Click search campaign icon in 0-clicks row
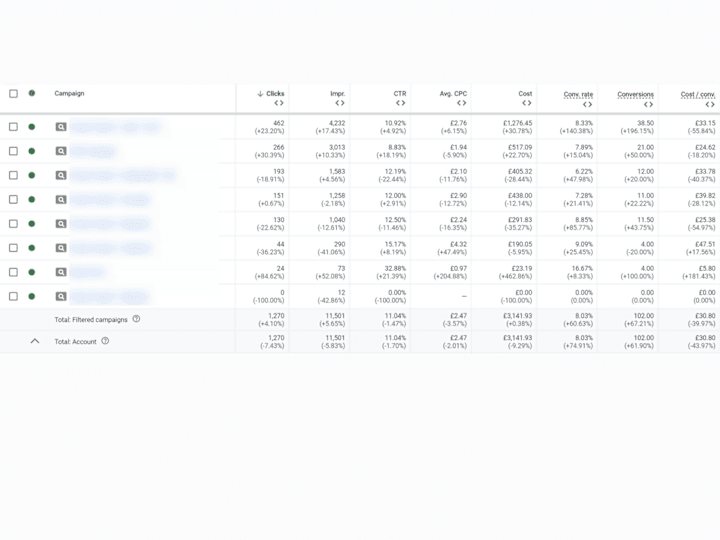 (61, 297)
